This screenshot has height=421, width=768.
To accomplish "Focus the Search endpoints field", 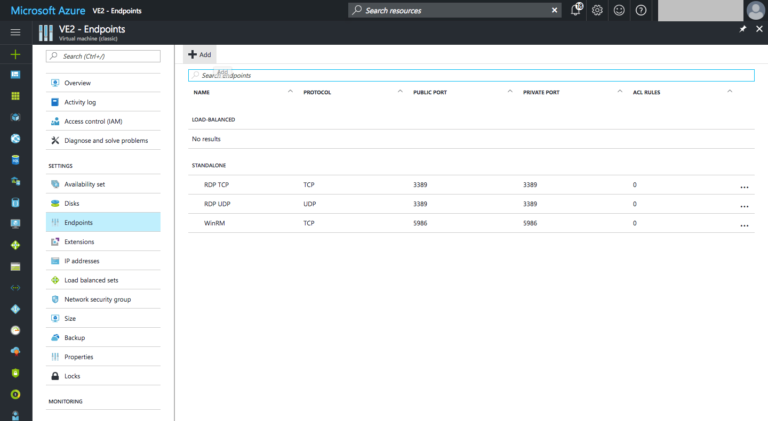I will [x=471, y=75].
